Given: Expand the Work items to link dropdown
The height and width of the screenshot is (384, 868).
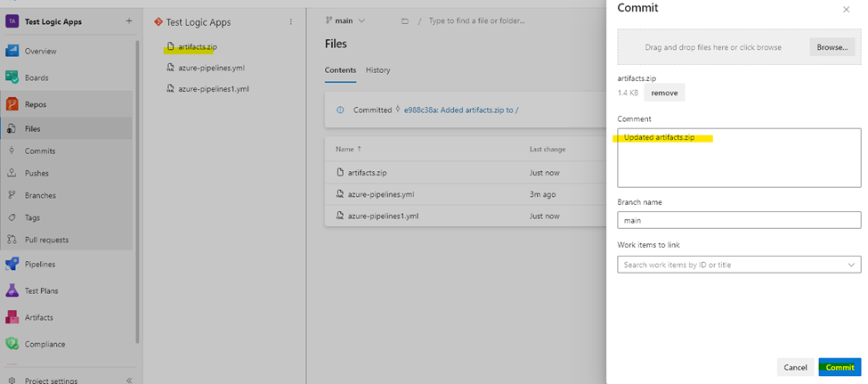Looking at the screenshot, I should pos(851,265).
